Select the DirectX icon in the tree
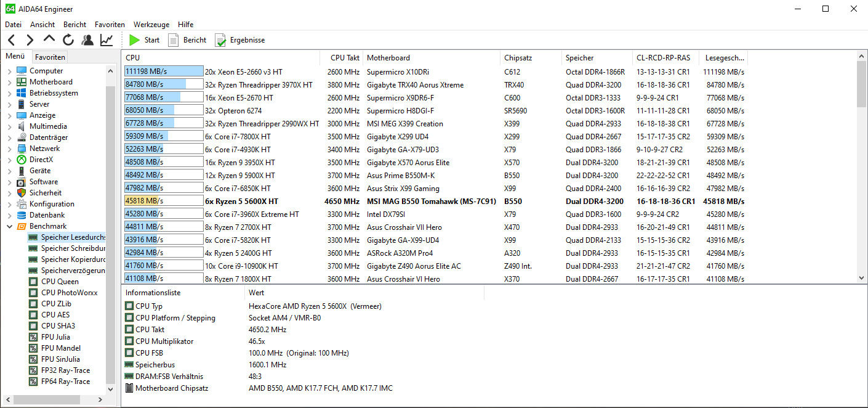 point(22,160)
